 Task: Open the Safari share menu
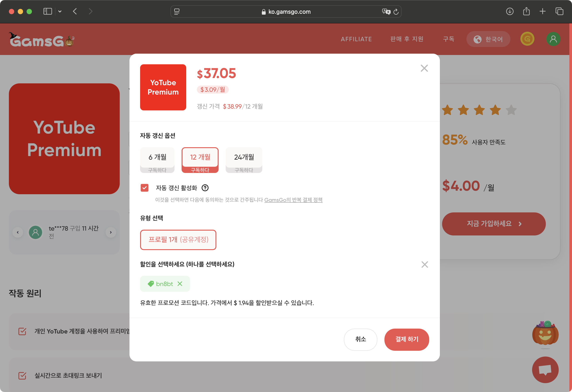[x=526, y=11]
